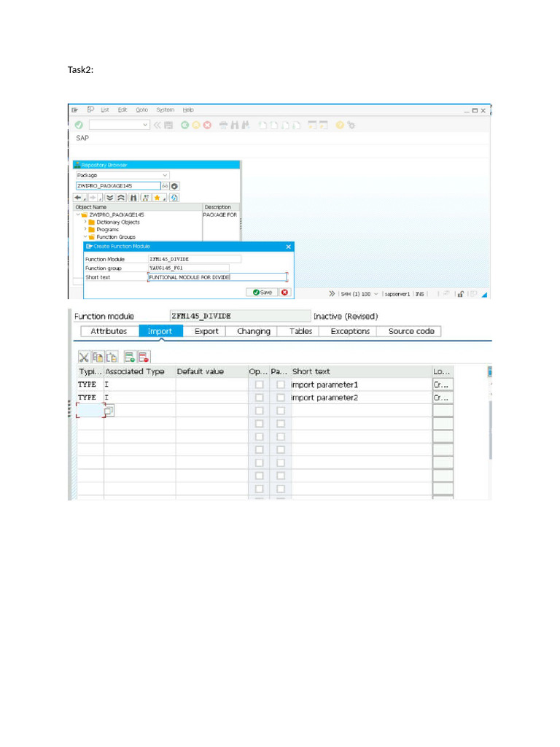The image size is (560, 747).
Task: Tick Optional checkbox for import parameter1
Action: (x=259, y=384)
